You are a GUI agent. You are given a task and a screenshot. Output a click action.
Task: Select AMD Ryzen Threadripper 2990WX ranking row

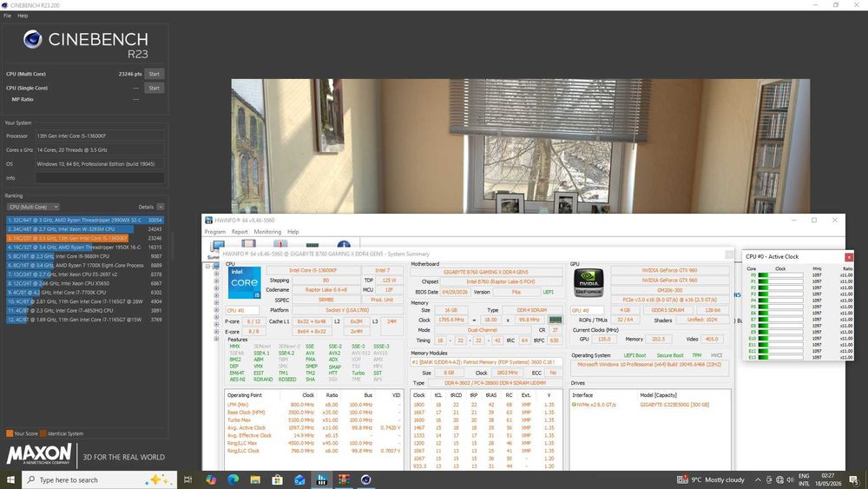pyautogui.click(x=85, y=220)
